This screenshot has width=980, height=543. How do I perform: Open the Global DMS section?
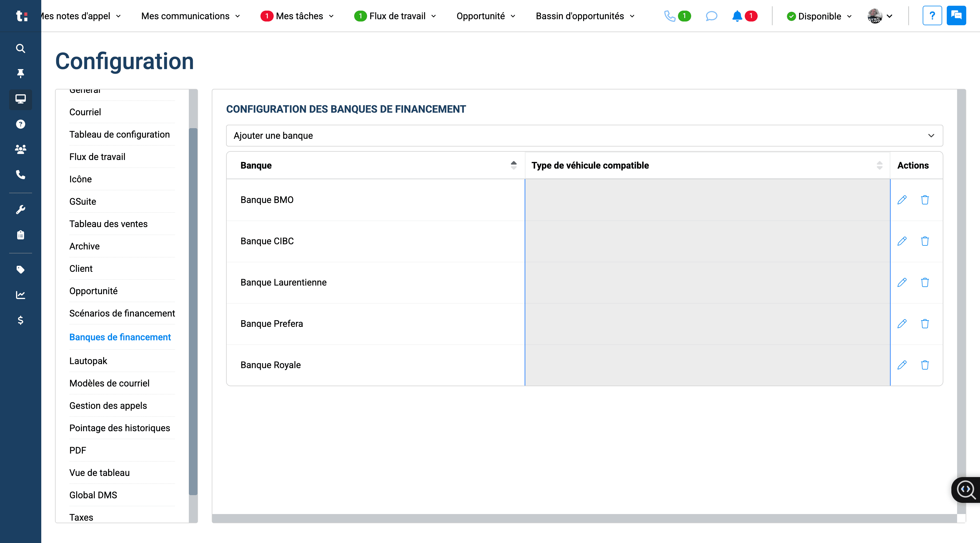93,495
